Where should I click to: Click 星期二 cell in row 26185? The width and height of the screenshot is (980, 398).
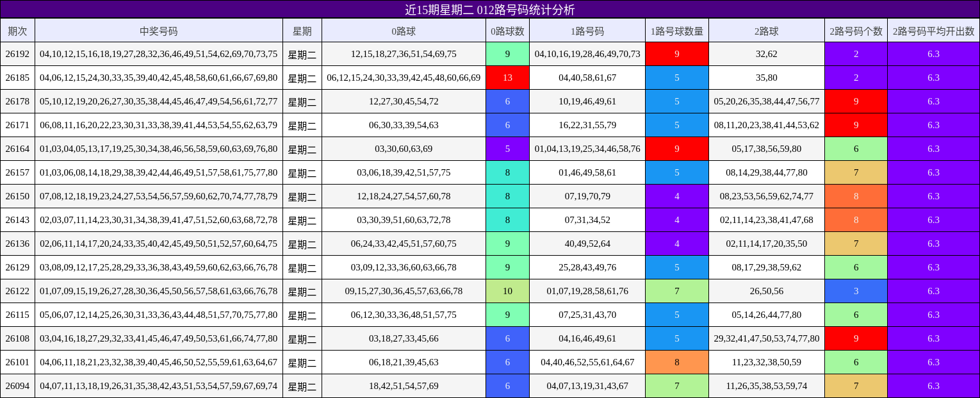(x=302, y=78)
